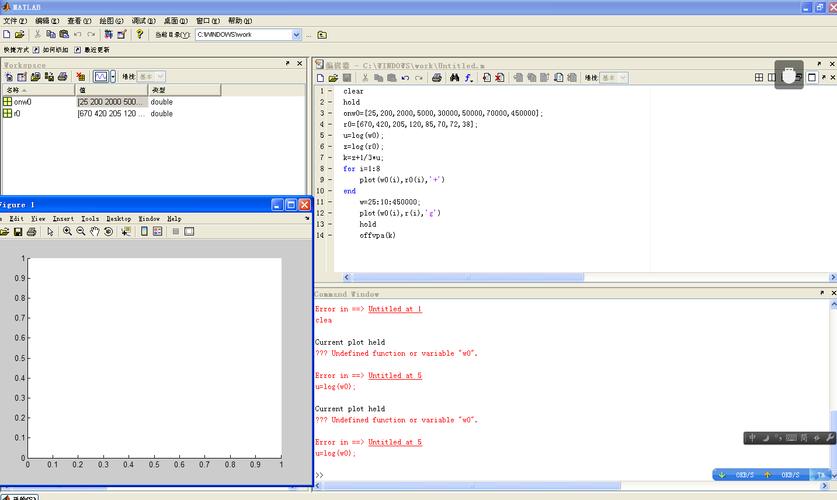Click the Zoom In icon in Figure 1
The image size is (837, 500).
(67, 231)
